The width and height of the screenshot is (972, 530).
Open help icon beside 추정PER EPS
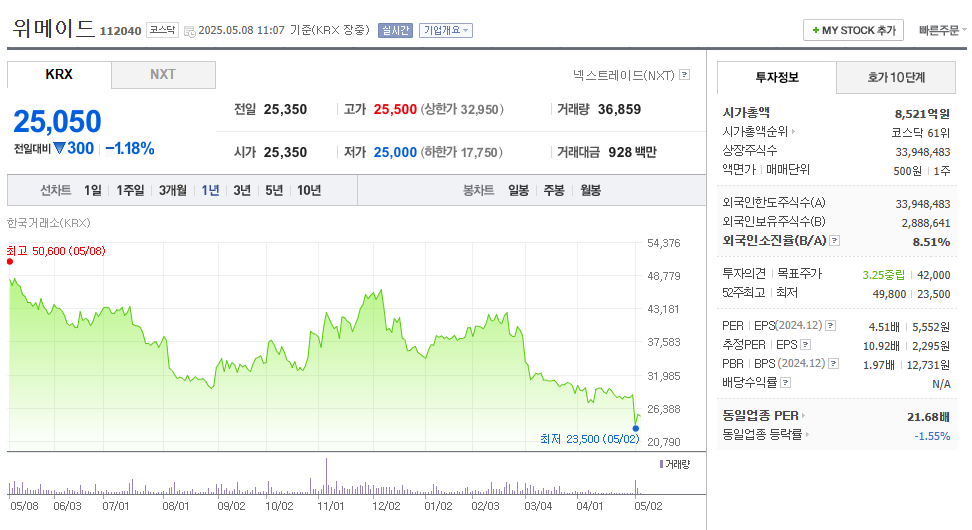coord(806,345)
